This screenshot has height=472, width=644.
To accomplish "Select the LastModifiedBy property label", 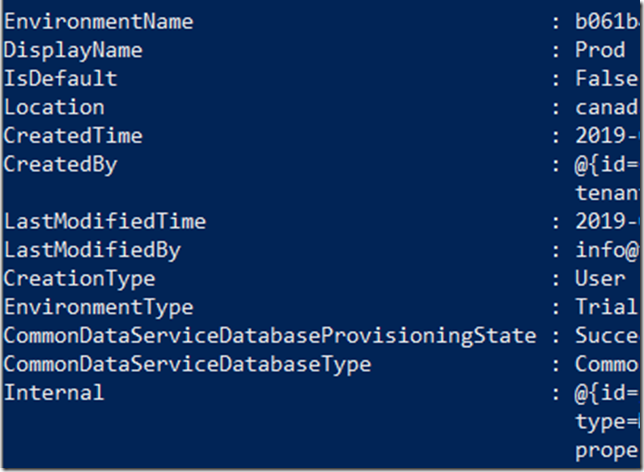I will pyautogui.click(x=92, y=251).
